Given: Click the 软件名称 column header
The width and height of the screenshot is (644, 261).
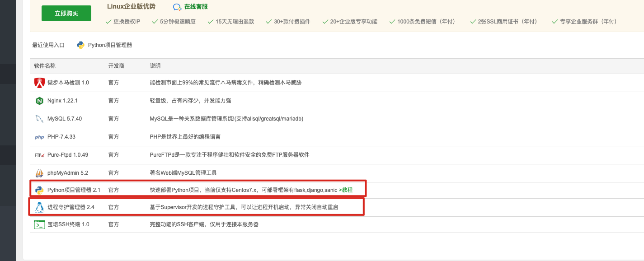Looking at the screenshot, I should point(45,66).
